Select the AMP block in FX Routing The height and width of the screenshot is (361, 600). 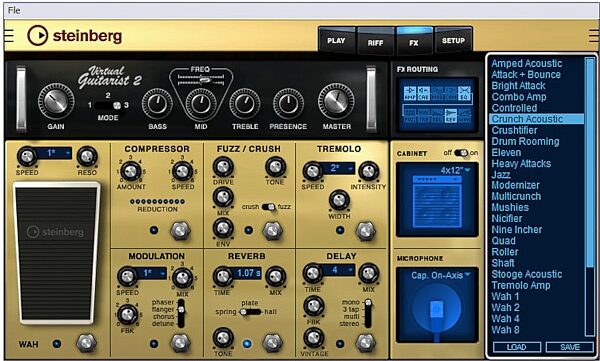point(410,94)
